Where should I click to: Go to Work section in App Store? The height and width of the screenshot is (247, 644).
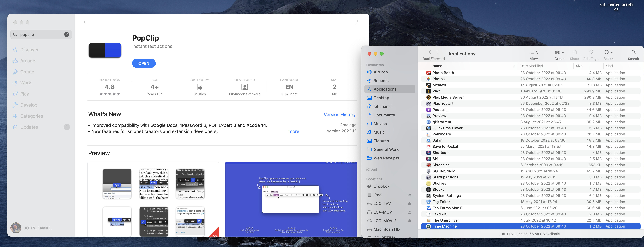click(x=25, y=83)
